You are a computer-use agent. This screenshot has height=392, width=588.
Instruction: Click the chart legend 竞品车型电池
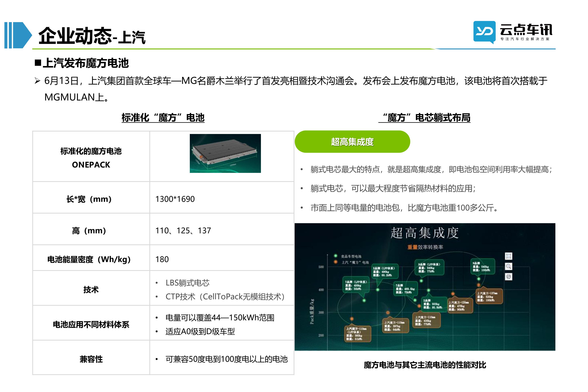coord(351,256)
